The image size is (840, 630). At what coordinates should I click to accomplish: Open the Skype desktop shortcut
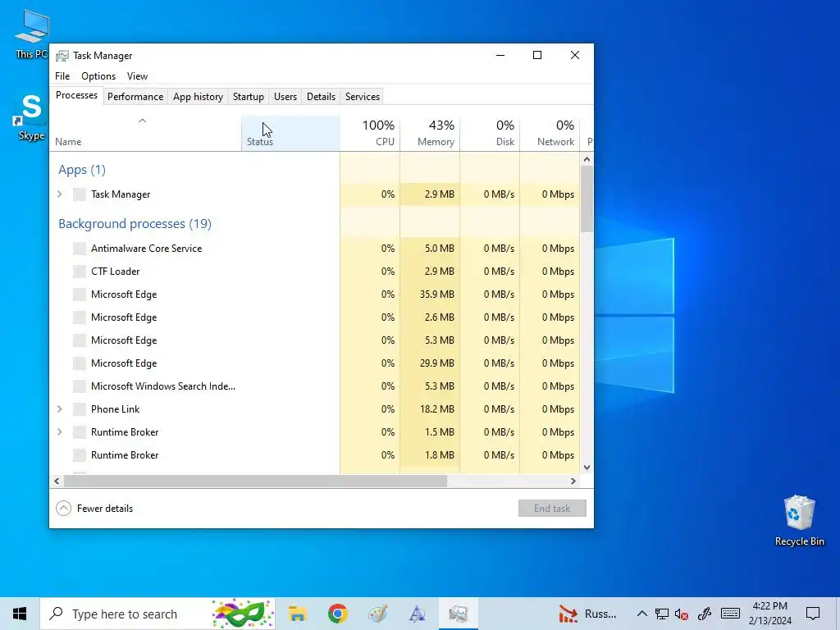tap(30, 116)
